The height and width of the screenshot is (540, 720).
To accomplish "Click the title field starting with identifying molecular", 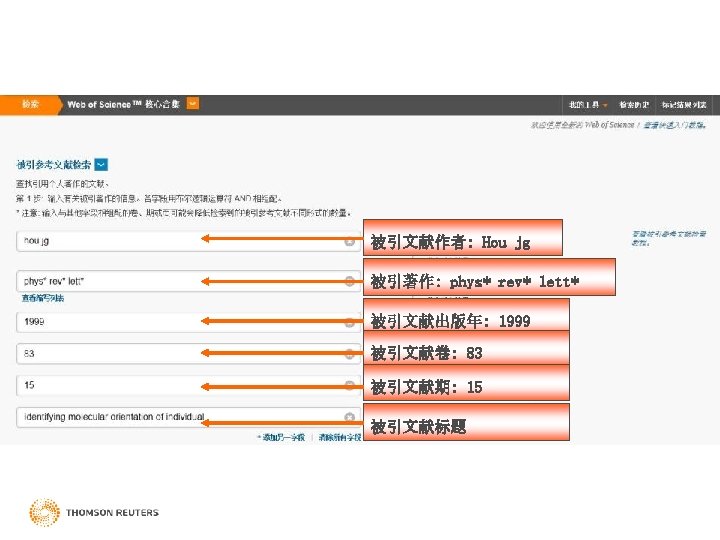I will pos(188,417).
